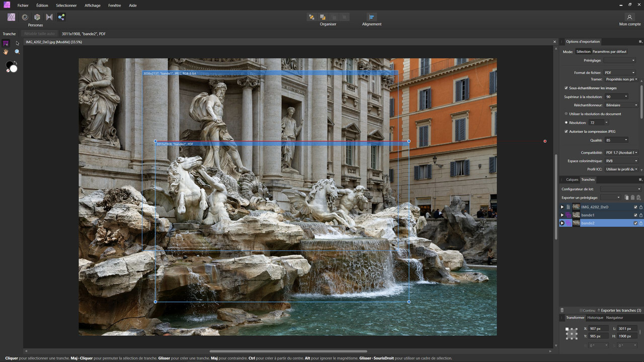The image size is (644, 362).
Task: Open the Fichier menu
Action: (x=23, y=6)
